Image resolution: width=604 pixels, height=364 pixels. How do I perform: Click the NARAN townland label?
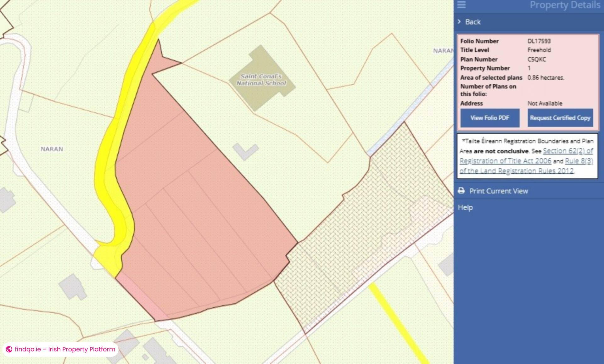coord(51,149)
